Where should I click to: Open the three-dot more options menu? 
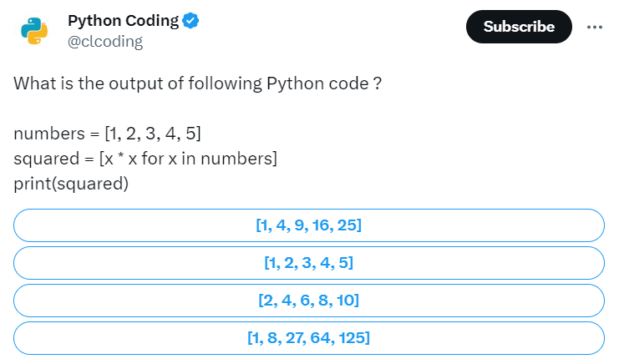[595, 27]
